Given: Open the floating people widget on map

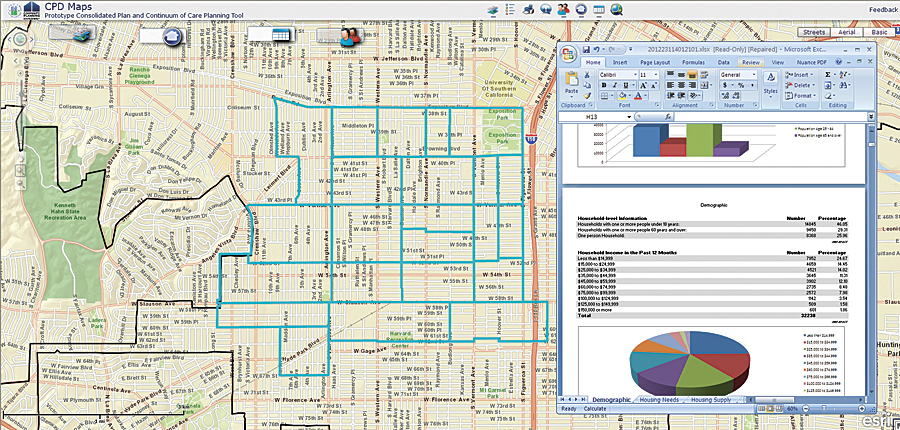Looking at the screenshot, I should coord(339,36).
